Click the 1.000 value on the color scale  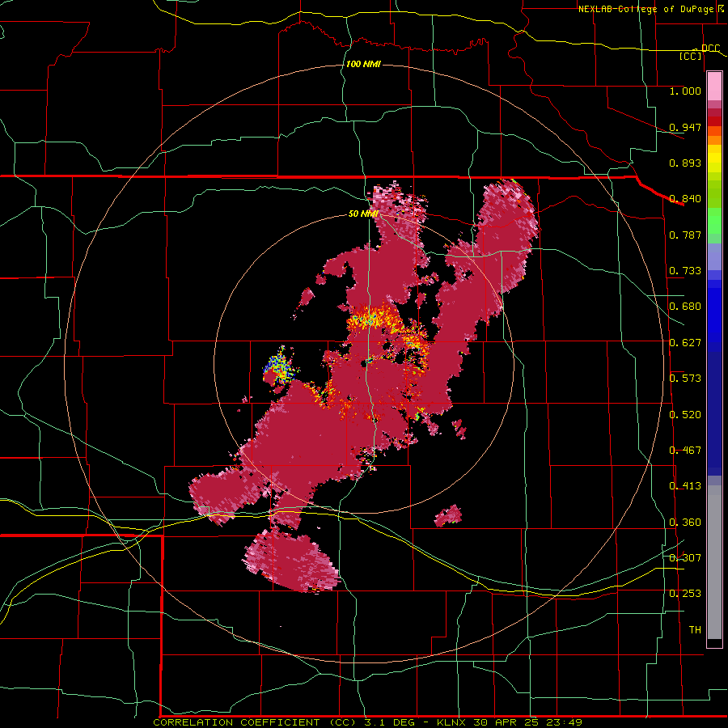685,91
